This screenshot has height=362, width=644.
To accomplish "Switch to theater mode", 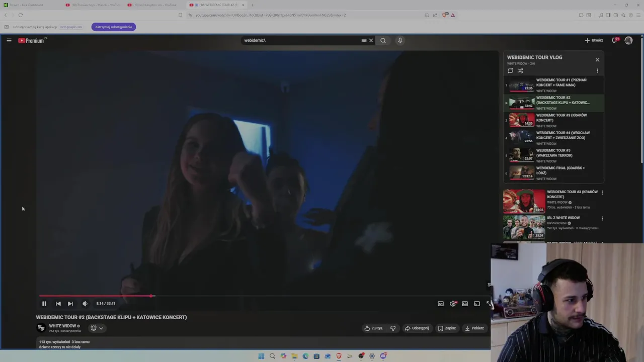I will click(x=465, y=303).
